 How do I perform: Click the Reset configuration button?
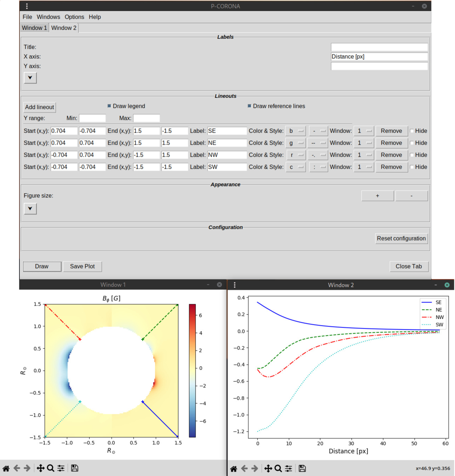(x=401, y=239)
